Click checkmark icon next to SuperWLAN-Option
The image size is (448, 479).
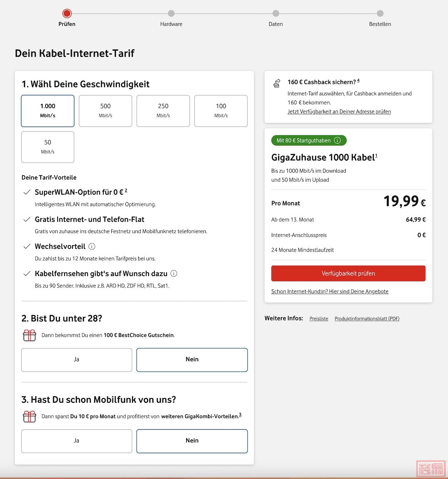[x=27, y=192]
